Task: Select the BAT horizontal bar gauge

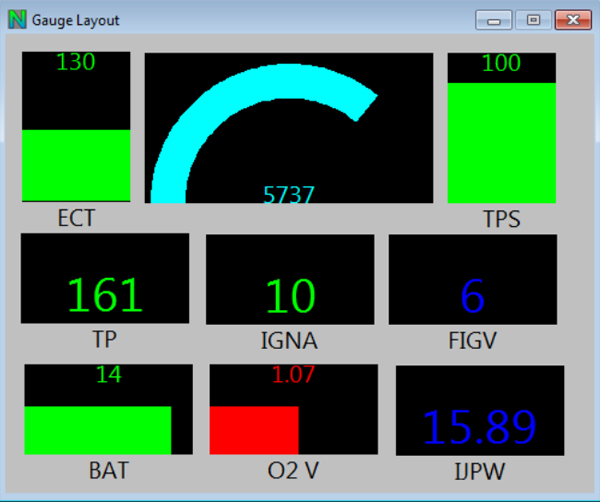Action: (x=108, y=409)
